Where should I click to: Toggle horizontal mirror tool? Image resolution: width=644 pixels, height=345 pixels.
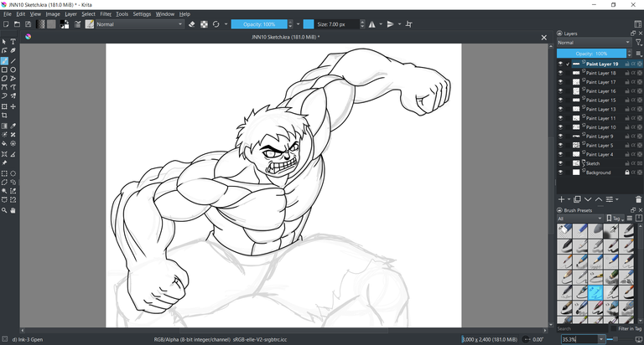[x=372, y=24]
